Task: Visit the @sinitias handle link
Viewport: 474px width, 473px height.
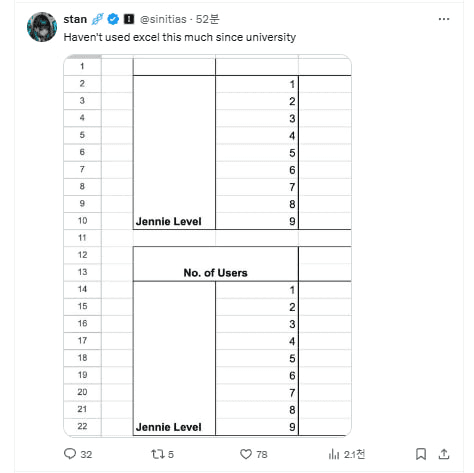Action: point(163,19)
